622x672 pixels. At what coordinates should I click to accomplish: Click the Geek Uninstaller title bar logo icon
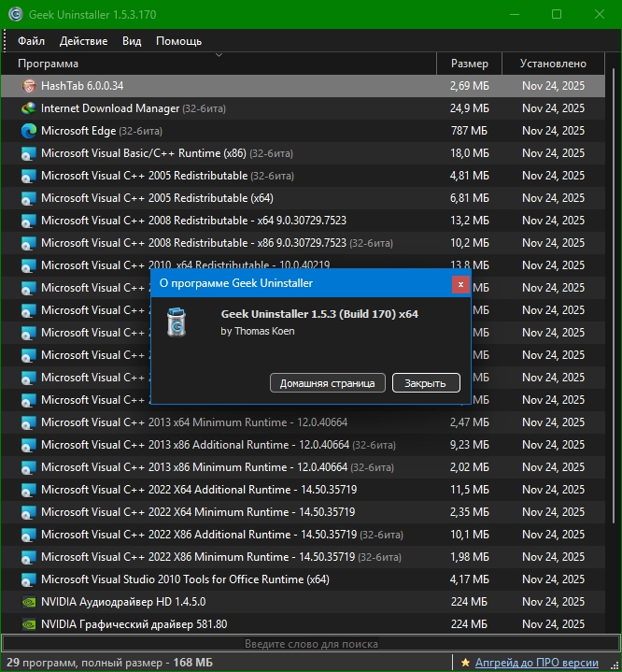pos(16,14)
